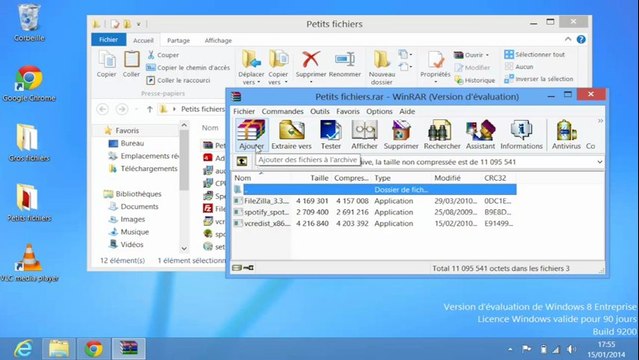639x360 pixels.
Task: Click the Ajouter icon in WinRAR toolbar
Action: [251, 135]
